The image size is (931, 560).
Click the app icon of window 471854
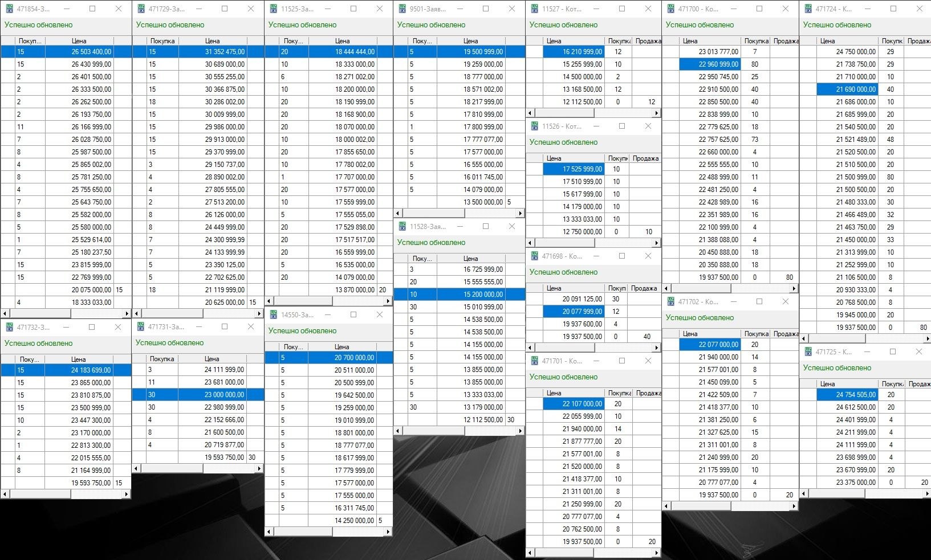pos(9,9)
